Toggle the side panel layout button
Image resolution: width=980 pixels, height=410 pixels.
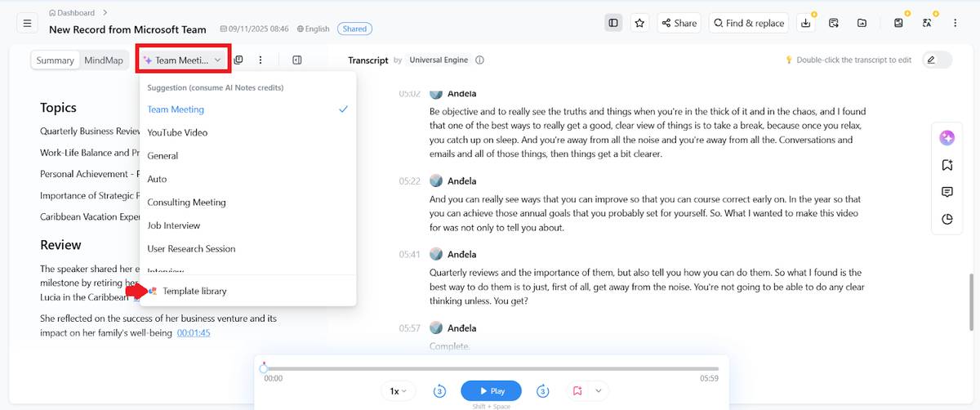coord(613,23)
